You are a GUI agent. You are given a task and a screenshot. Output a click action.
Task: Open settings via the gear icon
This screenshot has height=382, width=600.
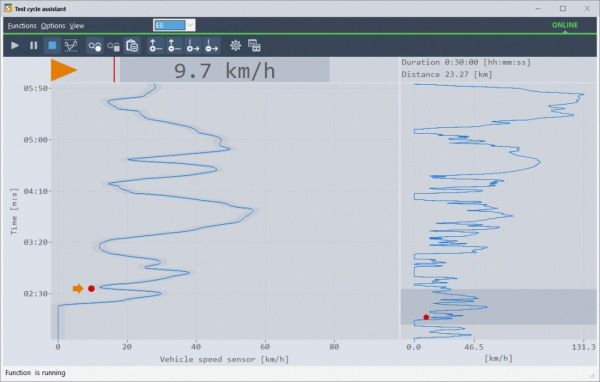pyautogui.click(x=235, y=46)
